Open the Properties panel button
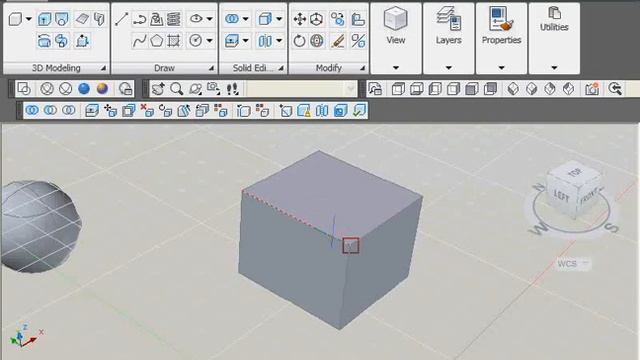The height and width of the screenshot is (360, 640). tap(501, 38)
